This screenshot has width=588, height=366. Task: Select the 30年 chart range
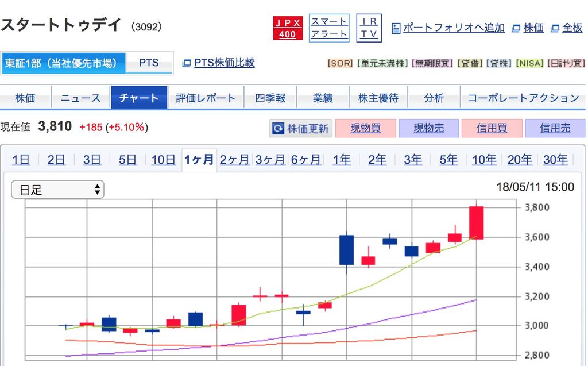[x=555, y=160]
